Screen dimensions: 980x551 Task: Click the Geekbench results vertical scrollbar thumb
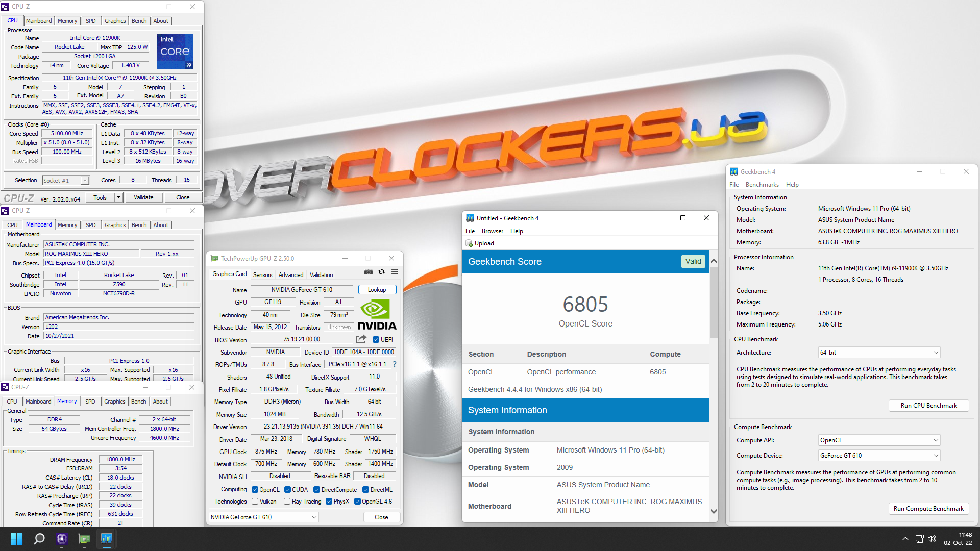click(714, 303)
